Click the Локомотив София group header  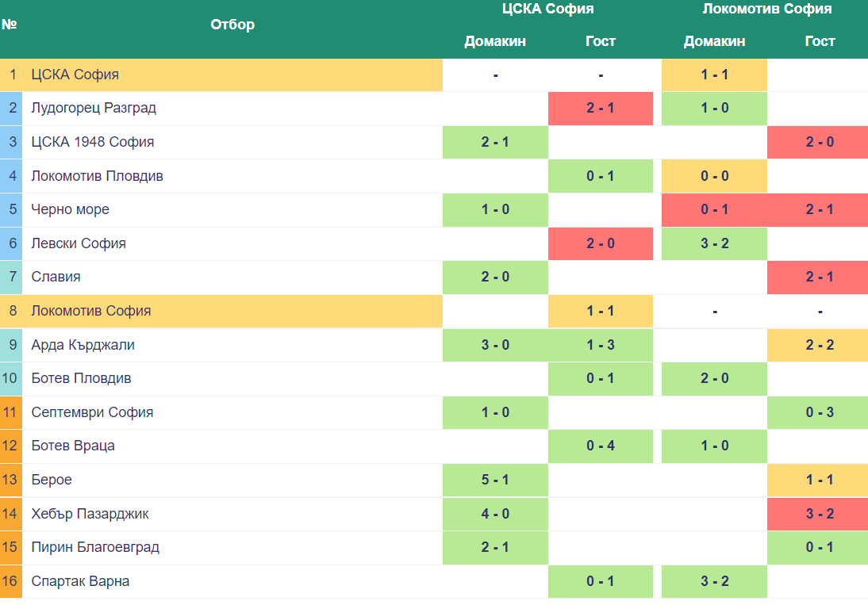pyautogui.click(x=766, y=9)
